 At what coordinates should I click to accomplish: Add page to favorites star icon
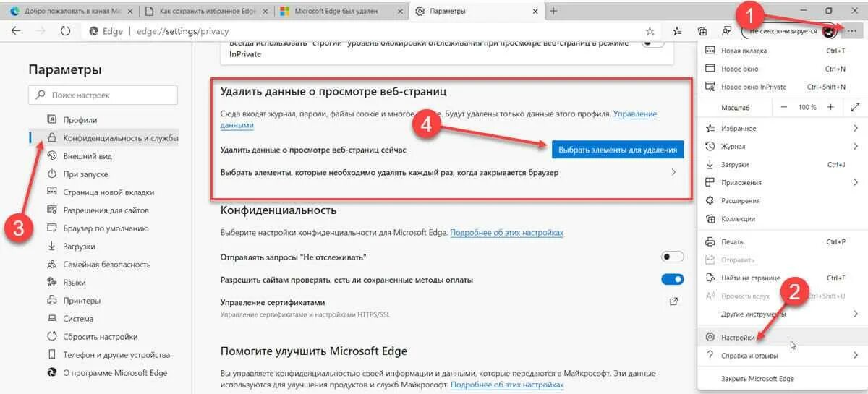650,31
